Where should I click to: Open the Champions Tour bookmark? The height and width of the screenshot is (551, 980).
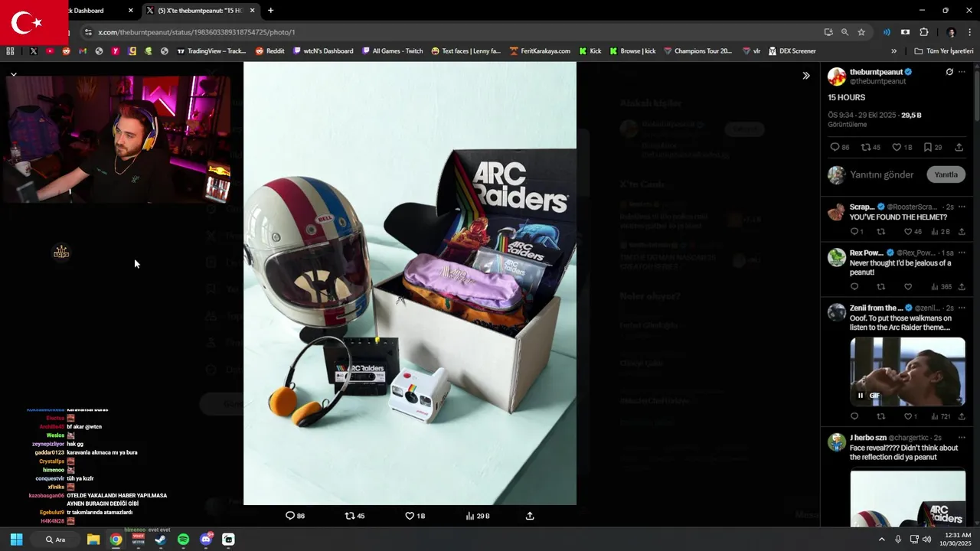[x=697, y=51]
